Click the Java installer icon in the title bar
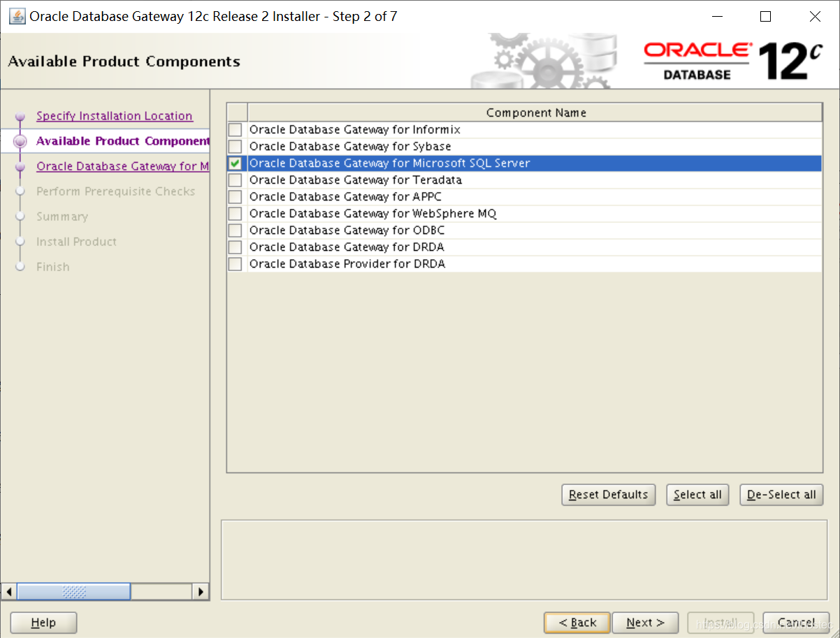Viewport: 840px width, 638px height. coord(17,16)
